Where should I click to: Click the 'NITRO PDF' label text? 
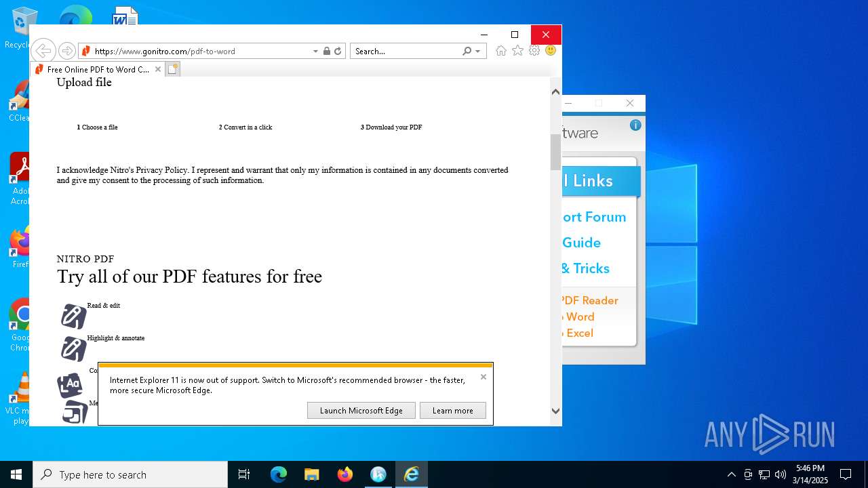[x=85, y=259]
